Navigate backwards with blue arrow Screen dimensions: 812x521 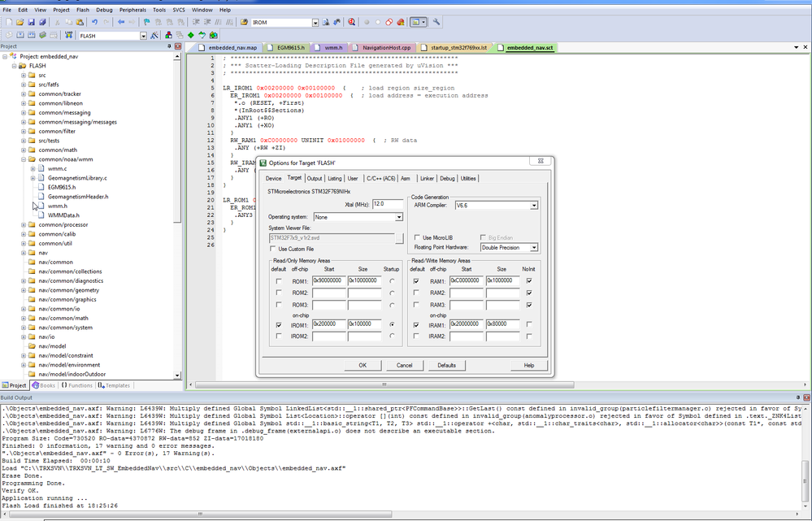pyautogui.click(x=120, y=22)
